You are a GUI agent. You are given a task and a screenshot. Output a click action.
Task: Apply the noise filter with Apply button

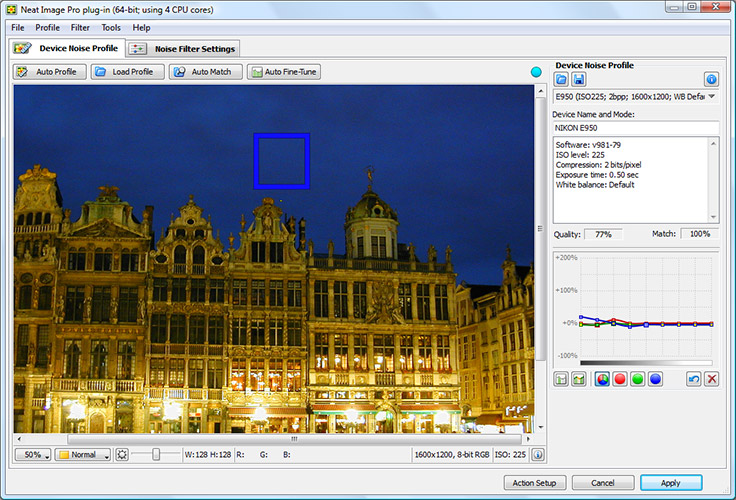[671, 483]
